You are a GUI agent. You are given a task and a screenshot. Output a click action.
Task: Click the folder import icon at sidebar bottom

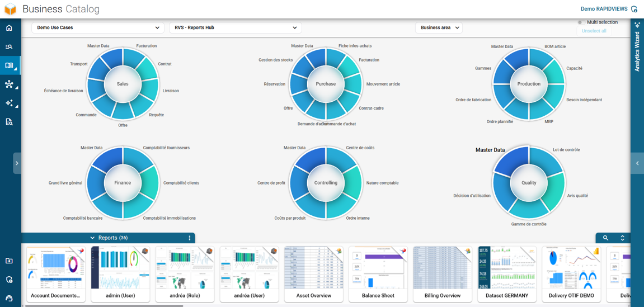click(9, 261)
